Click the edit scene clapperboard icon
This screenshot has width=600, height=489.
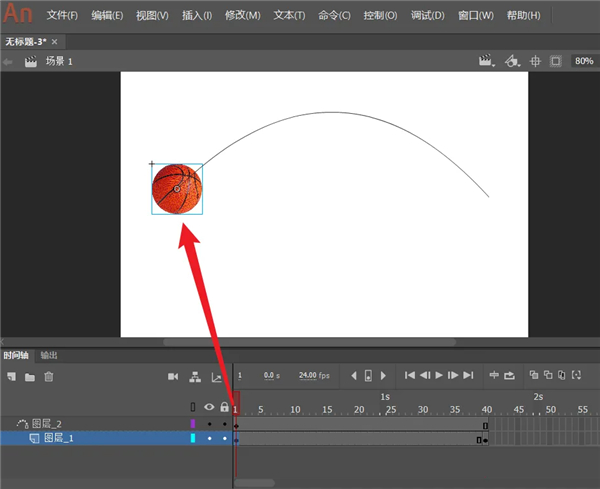[487, 61]
